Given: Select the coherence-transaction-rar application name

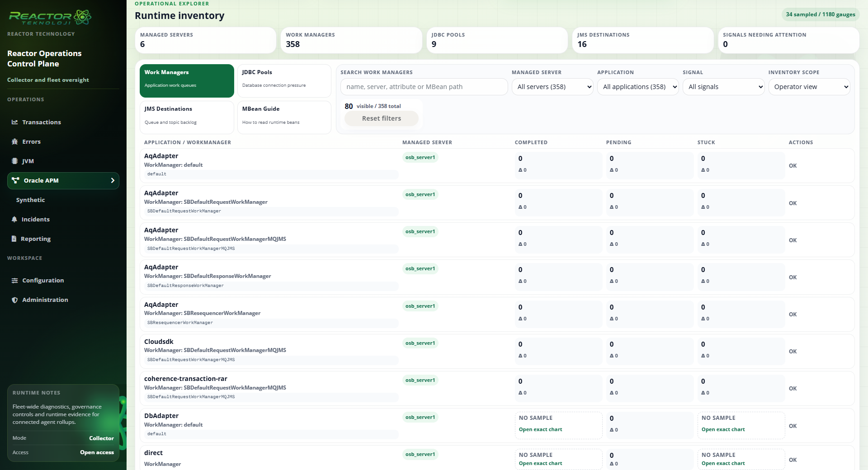Looking at the screenshot, I should pyautogui.click(x=186, y=379).
